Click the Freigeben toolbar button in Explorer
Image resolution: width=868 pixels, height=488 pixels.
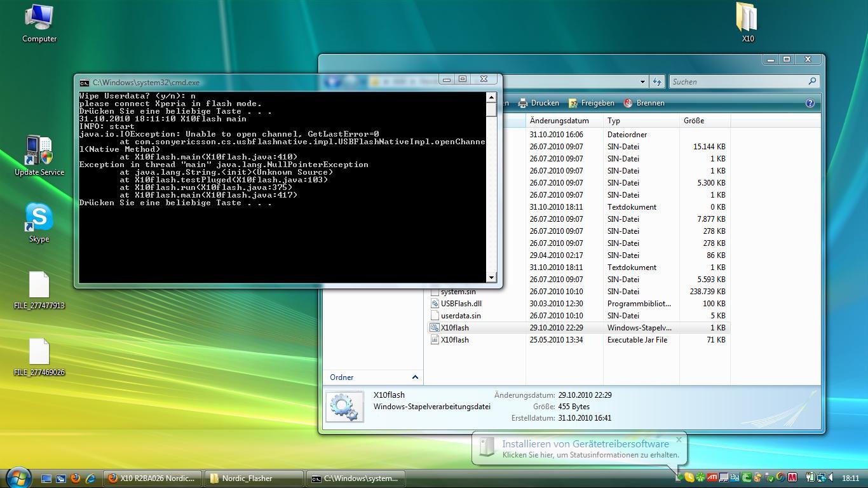coord(592,103)
